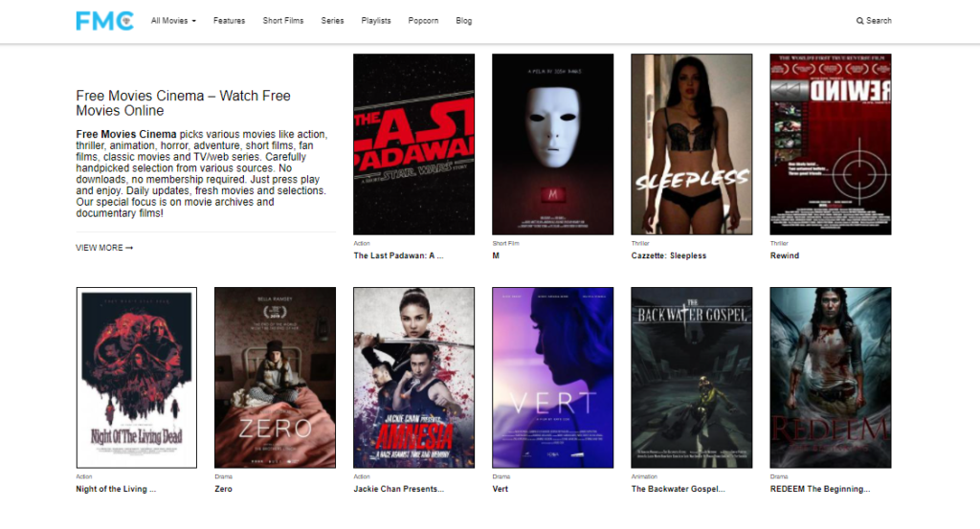The height and width of the screenshot is (529, 980).
Task: Click Action label under The Last Padawan
Action: (361, 244)
